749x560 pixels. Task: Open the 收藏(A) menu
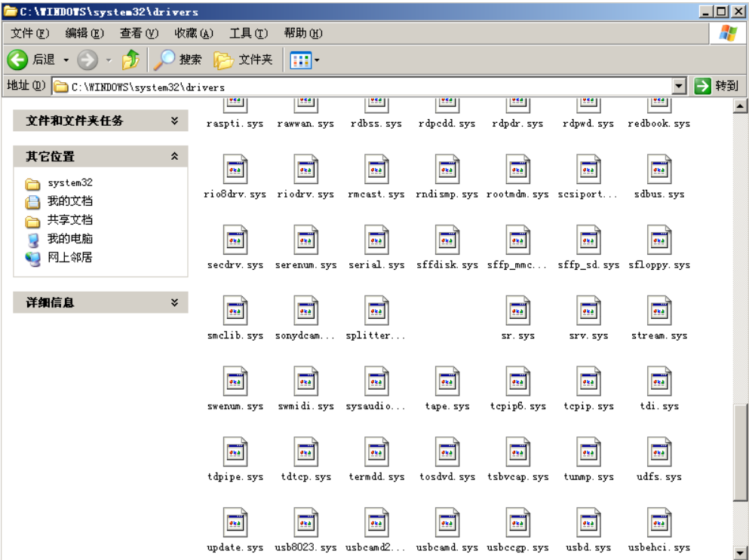[193, 33]
